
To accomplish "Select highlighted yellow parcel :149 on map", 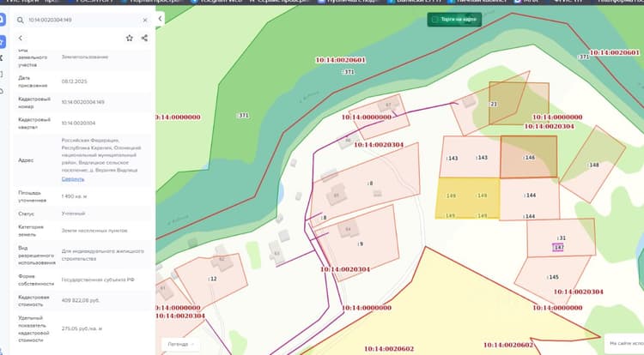I will [467, 198].
